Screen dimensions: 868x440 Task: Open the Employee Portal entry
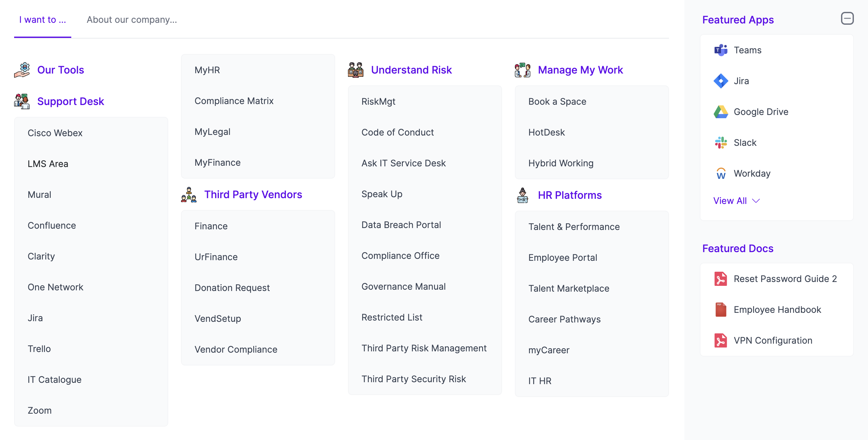563,258
